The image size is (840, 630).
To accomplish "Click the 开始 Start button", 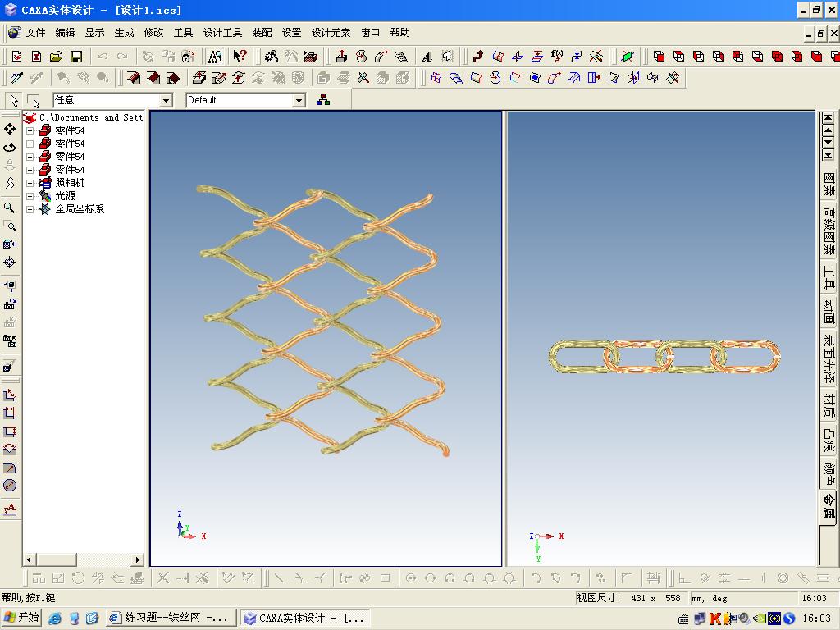I will pos(21,618).
